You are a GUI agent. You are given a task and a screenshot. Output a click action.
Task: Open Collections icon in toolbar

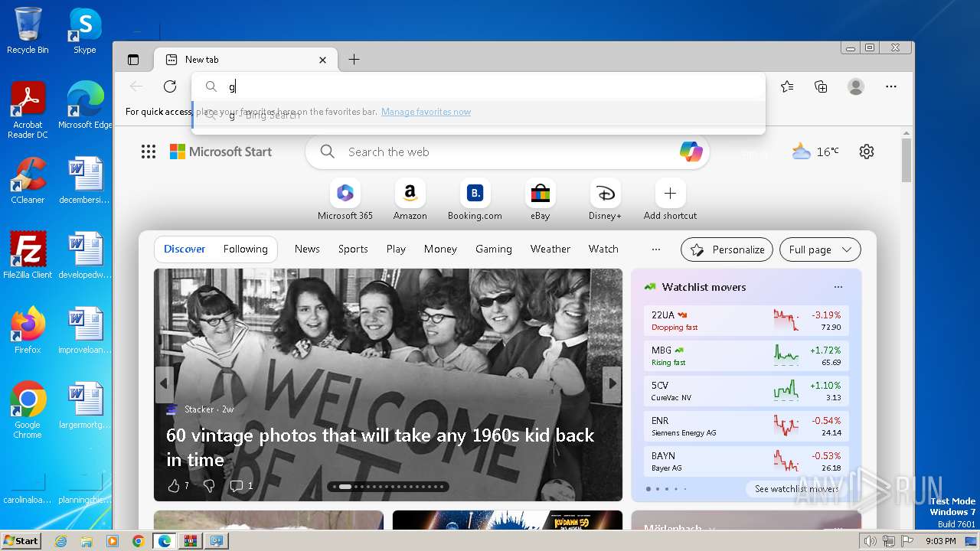click(x=821, y=86)
